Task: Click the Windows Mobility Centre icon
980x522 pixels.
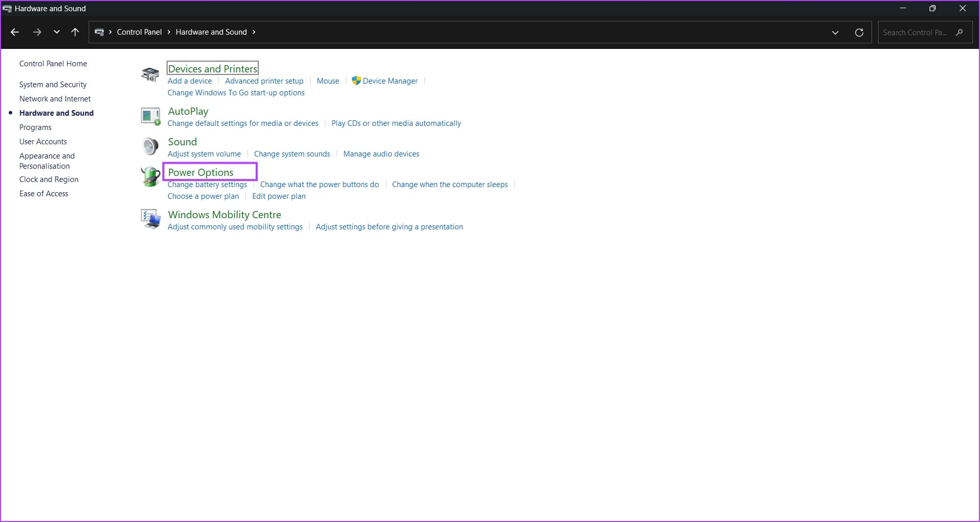Action: 150,219
